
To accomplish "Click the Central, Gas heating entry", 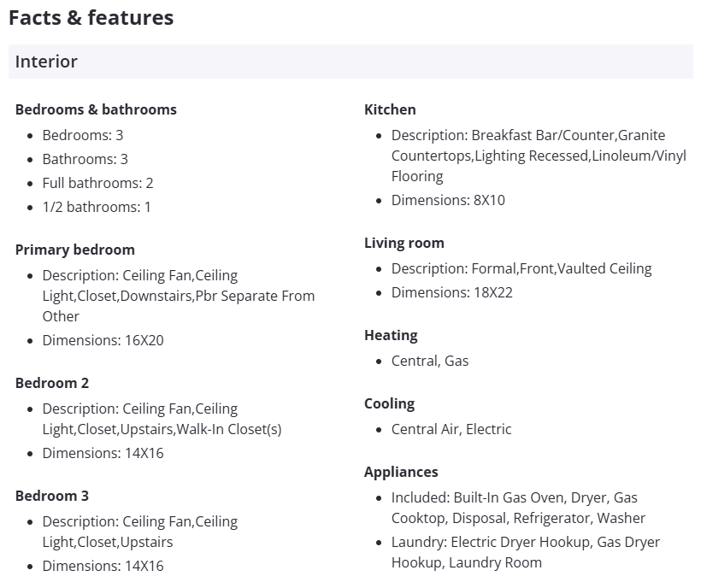I will point(430,361).
